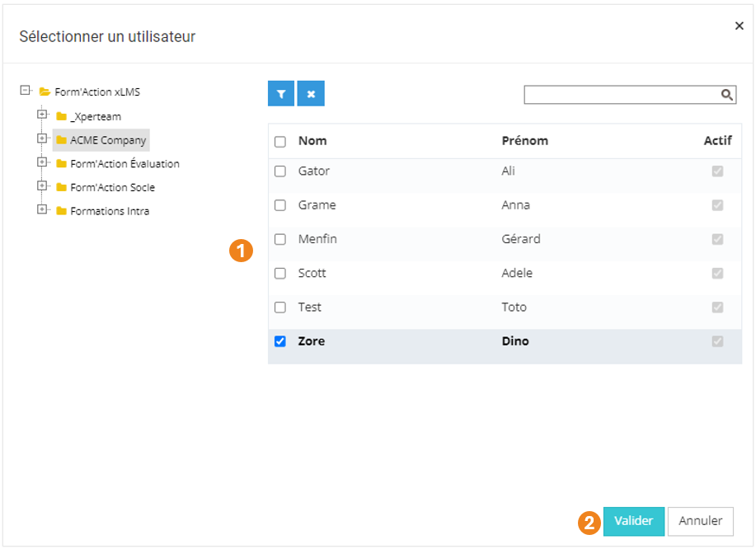Check the box for Gator Ali
Image resolution: width=756 pixels, height=549 pixels.
click(x=280, y=171)
